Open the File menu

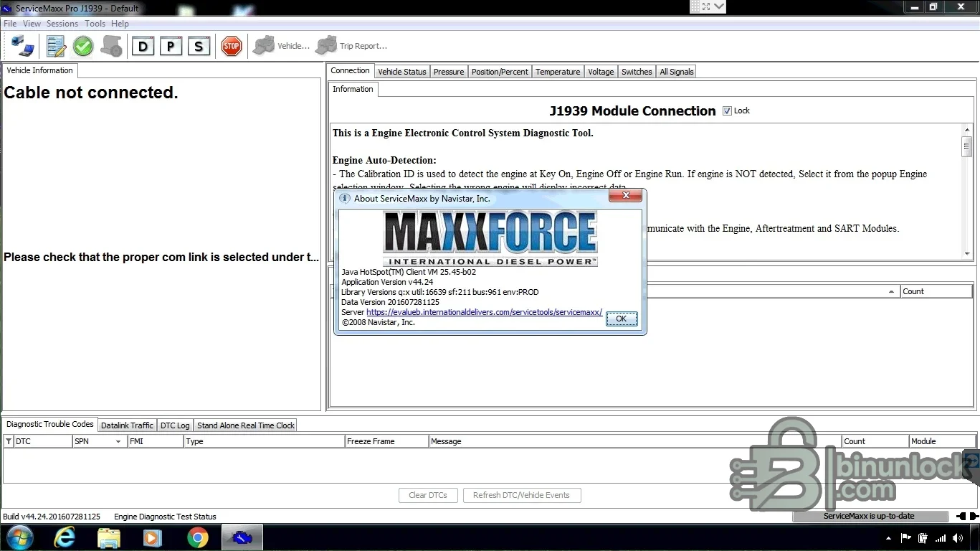coord(10,24)
